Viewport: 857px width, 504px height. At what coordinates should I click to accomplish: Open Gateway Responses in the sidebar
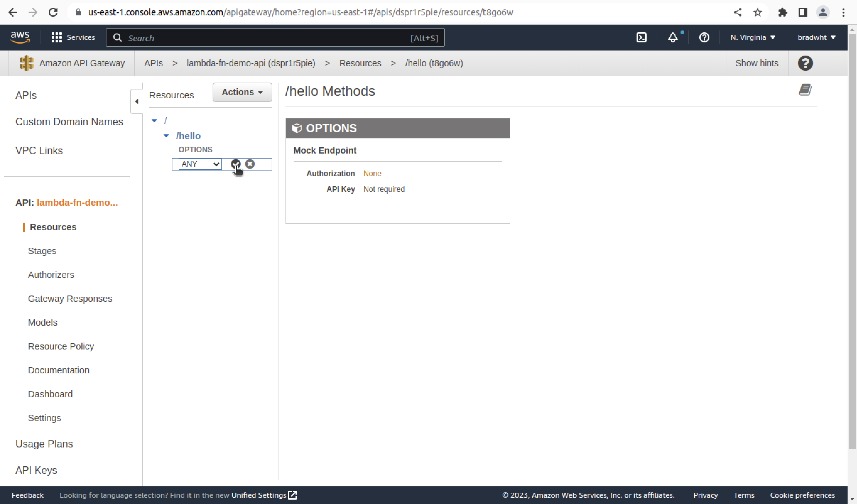coord(70,298)
